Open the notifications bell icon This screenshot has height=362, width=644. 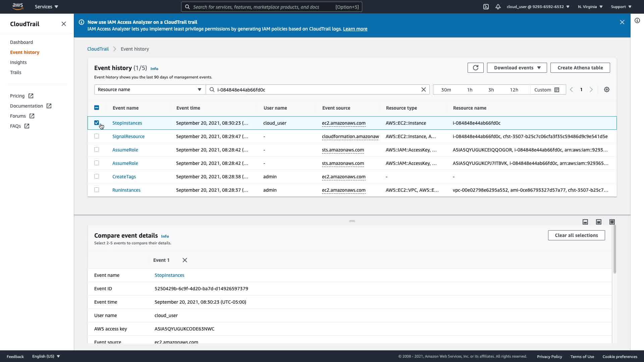click(x=498, y=7)
